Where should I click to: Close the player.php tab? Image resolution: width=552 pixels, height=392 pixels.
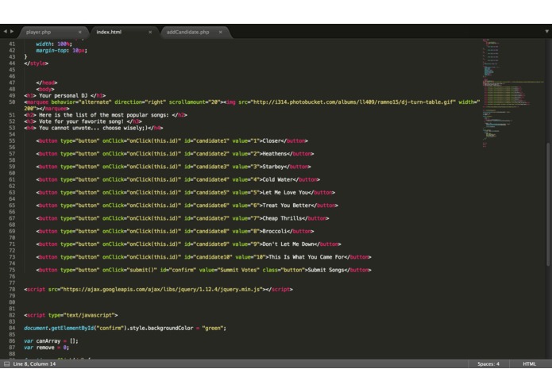pos(80,32)
